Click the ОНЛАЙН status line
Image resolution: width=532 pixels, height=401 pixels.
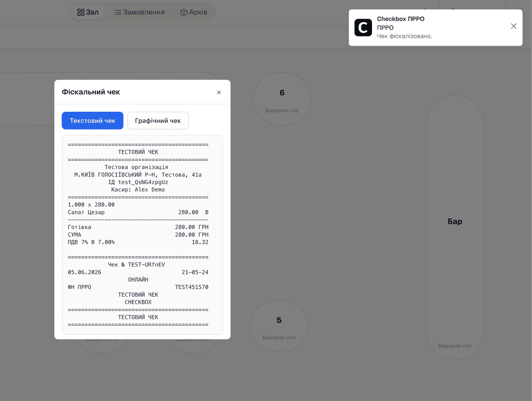point(138,280)
